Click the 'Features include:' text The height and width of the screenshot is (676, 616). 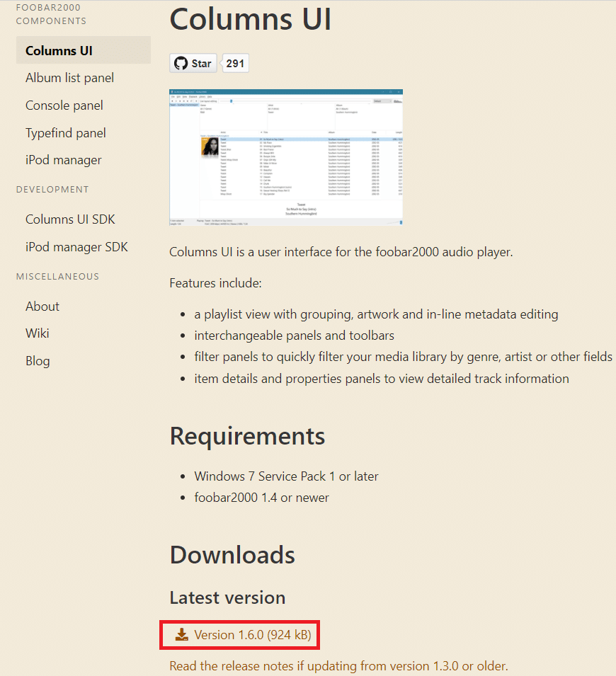coord(215,283)
